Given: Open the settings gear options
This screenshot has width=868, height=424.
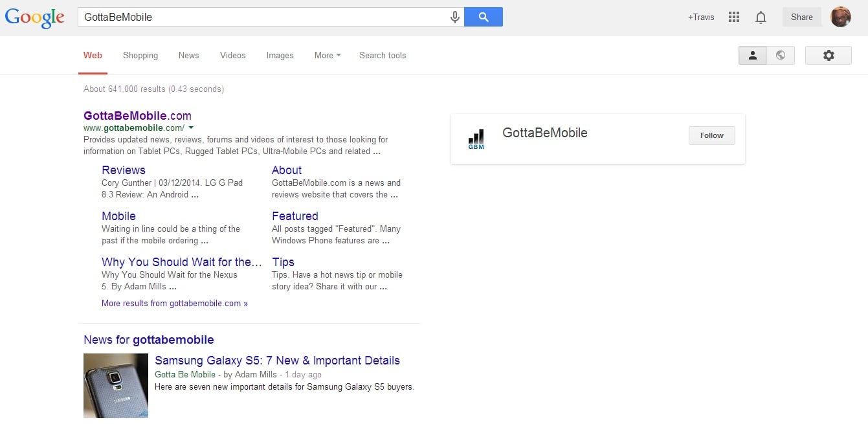Looking at the screenshot, I should [829, 56].
